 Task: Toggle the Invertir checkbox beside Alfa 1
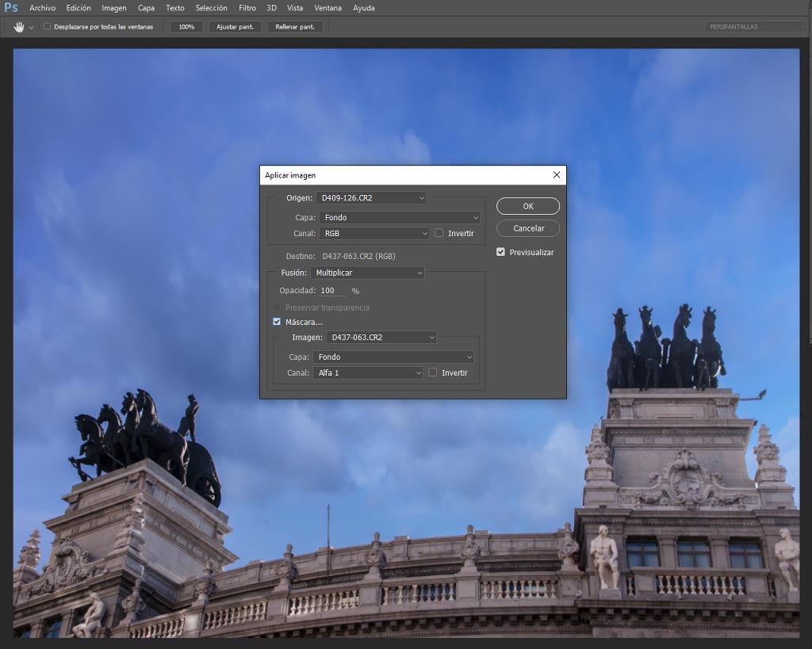(x=433, y=372)
